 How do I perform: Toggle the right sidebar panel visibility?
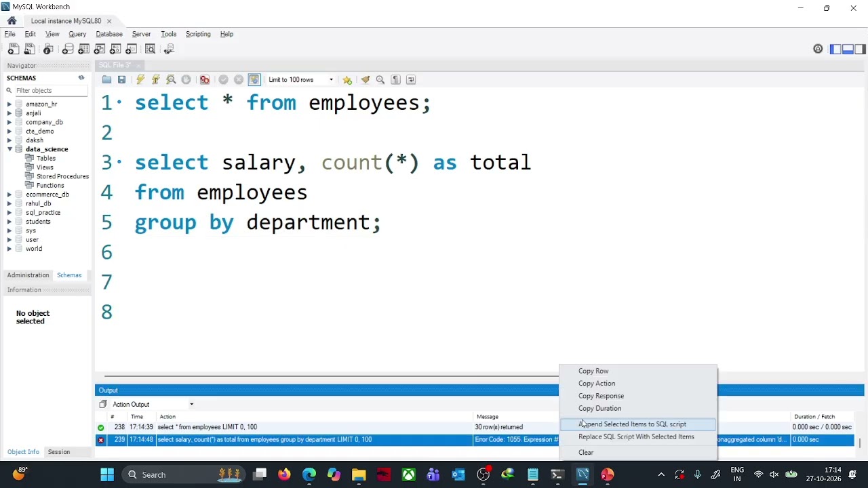(x=860, y=49)
